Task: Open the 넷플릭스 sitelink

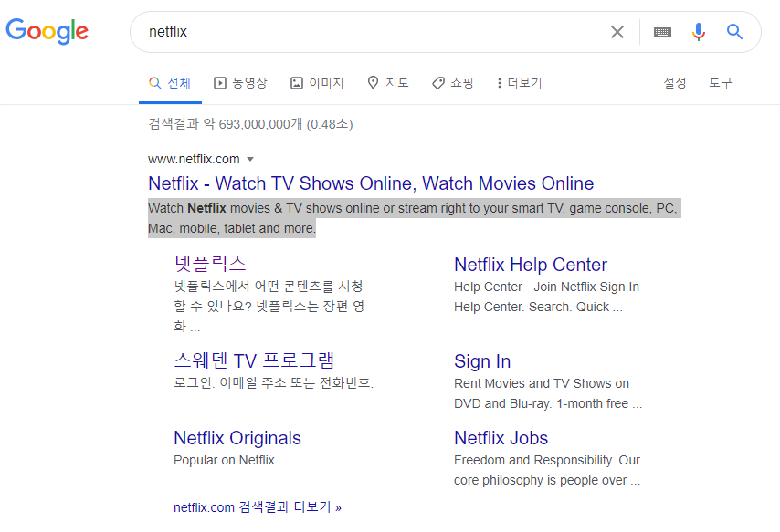Action: pos(210,264)
